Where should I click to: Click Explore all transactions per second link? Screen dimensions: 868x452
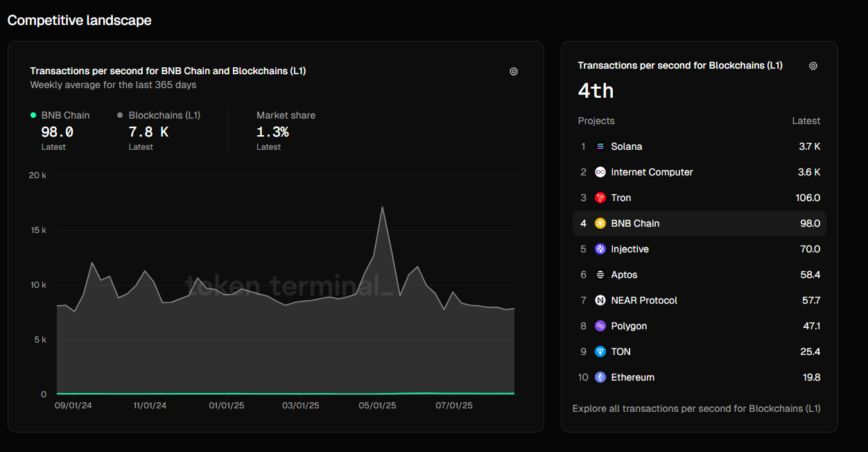point(697,408)
